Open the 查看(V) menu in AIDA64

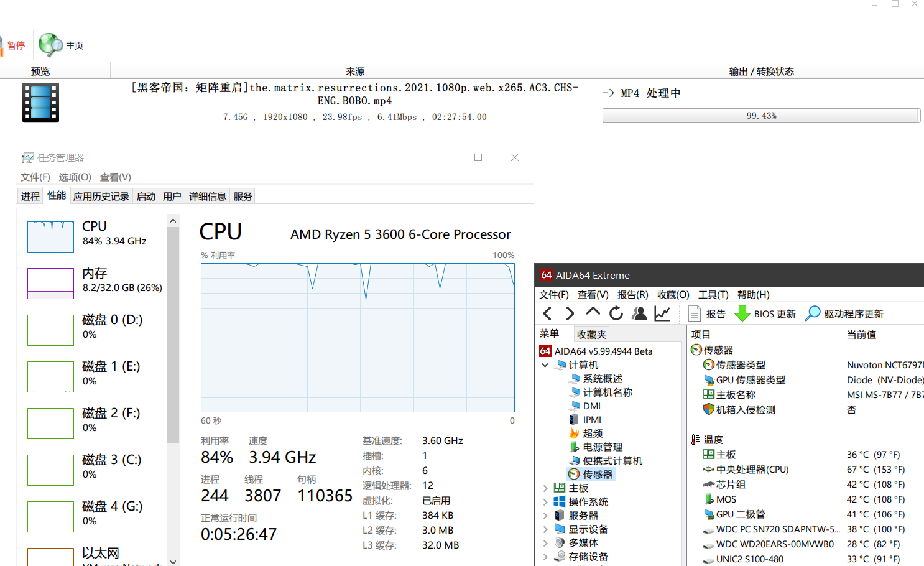[593, 295]
